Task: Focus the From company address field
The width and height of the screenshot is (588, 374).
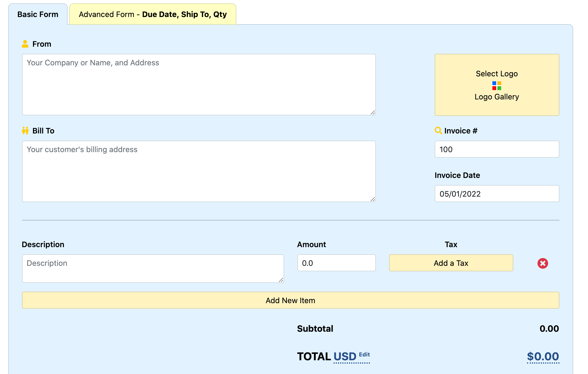Action: point(199,84)
